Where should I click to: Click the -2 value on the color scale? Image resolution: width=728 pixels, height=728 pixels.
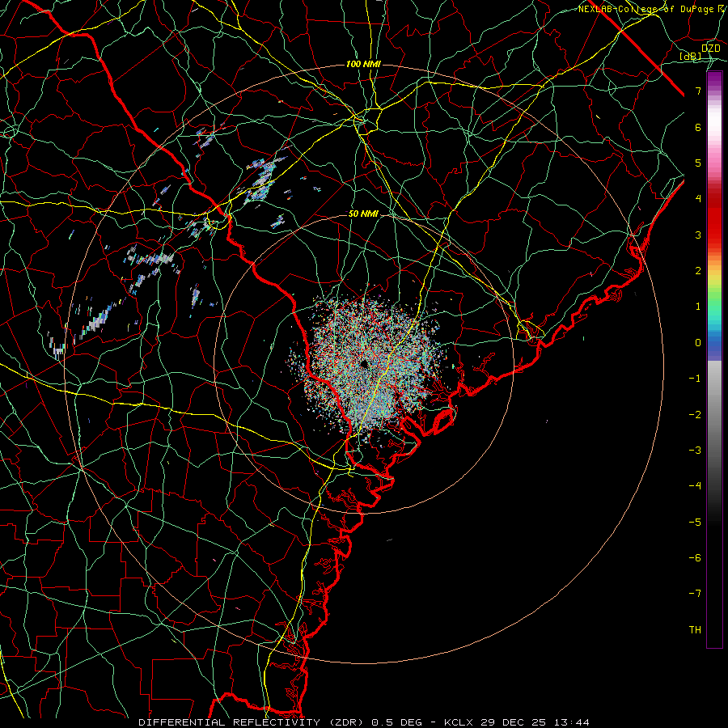point(695,415)
